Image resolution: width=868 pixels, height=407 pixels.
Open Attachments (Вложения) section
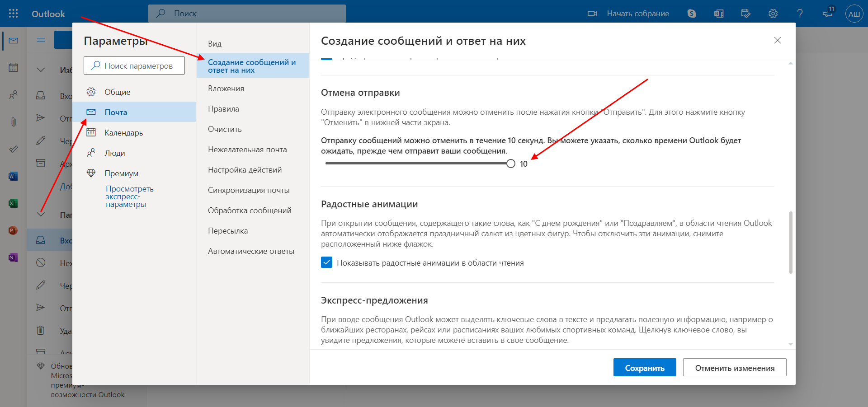253,89
